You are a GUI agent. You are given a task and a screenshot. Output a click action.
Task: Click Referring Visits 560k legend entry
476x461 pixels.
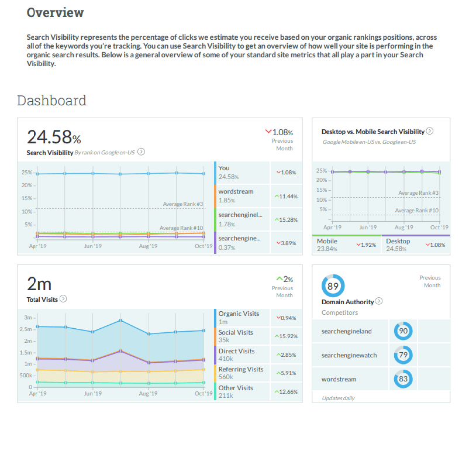tap(240, 373)
